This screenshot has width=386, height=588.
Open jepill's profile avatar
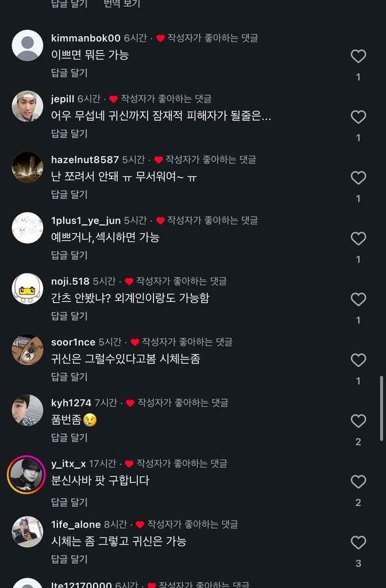[x=28, y=106]
